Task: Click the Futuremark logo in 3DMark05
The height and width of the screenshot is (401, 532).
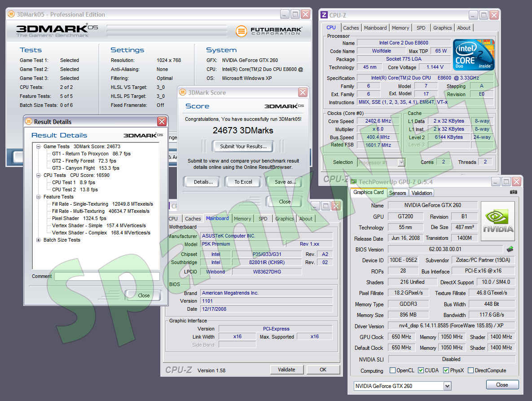Action: click(x=269, y=31)
